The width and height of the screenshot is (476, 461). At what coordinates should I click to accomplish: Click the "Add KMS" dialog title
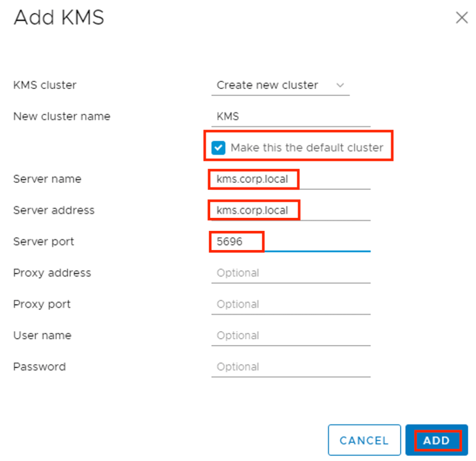point(59,18)
